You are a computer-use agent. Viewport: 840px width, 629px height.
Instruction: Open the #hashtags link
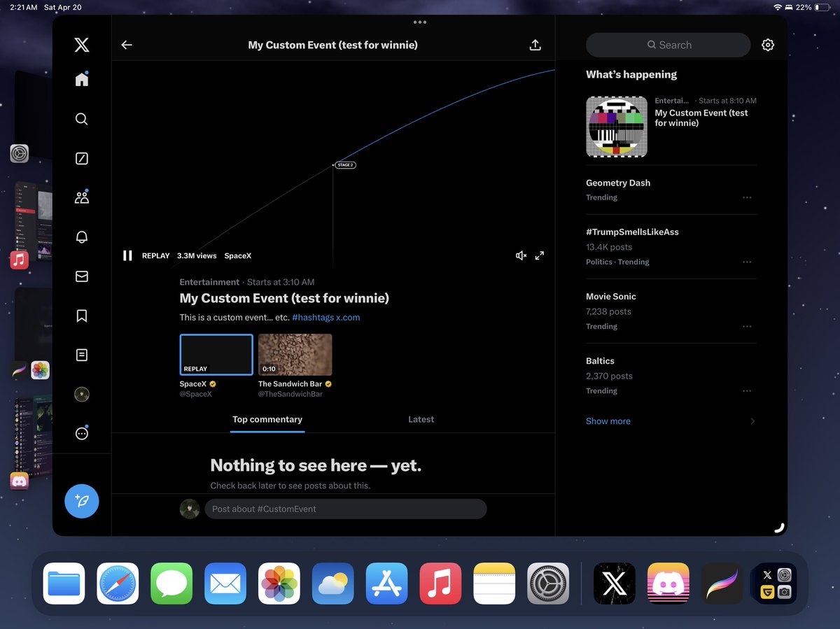tap(312, 317)
